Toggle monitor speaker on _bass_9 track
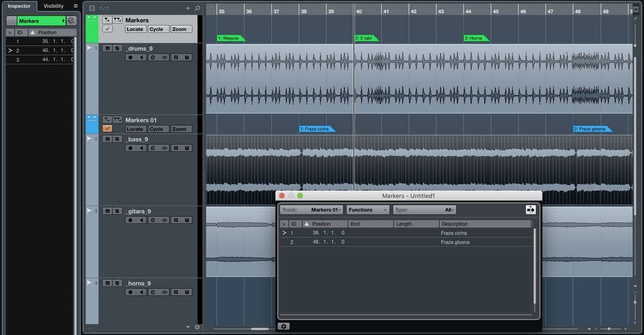 (141, 148)
